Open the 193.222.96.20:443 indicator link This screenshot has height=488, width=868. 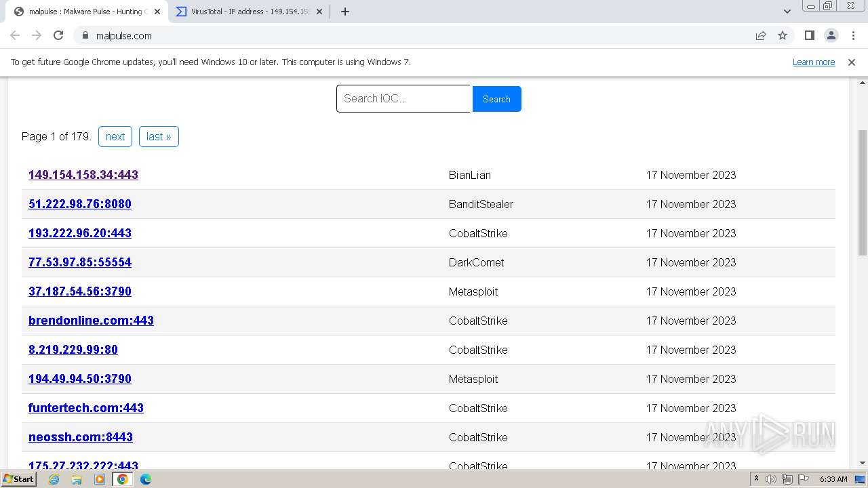(x=80, y=233)
